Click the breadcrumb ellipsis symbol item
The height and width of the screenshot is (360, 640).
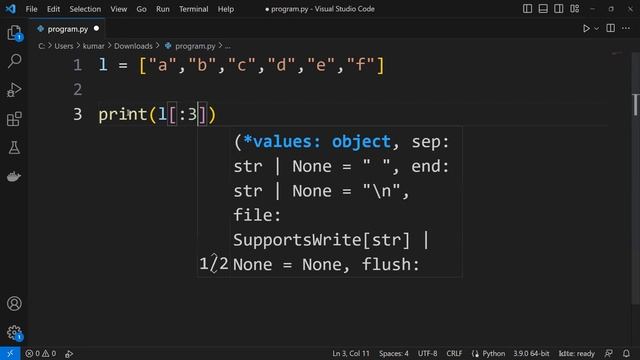click(228, 46)
